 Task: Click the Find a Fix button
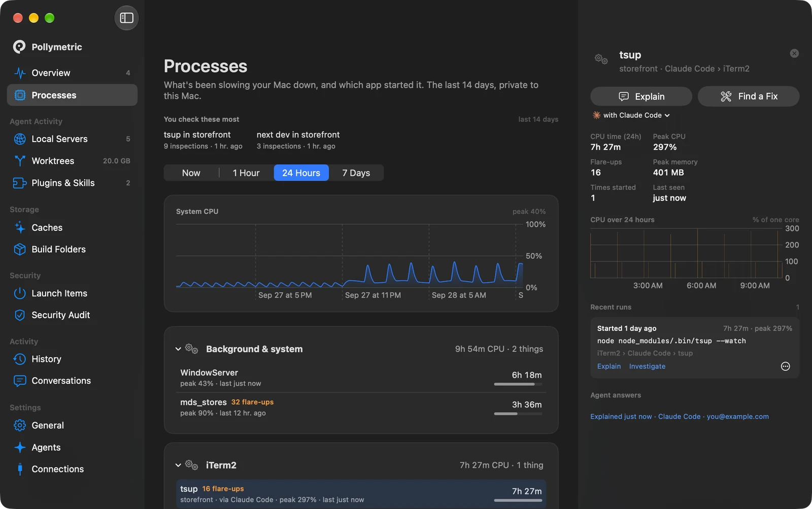coord(749,96)
